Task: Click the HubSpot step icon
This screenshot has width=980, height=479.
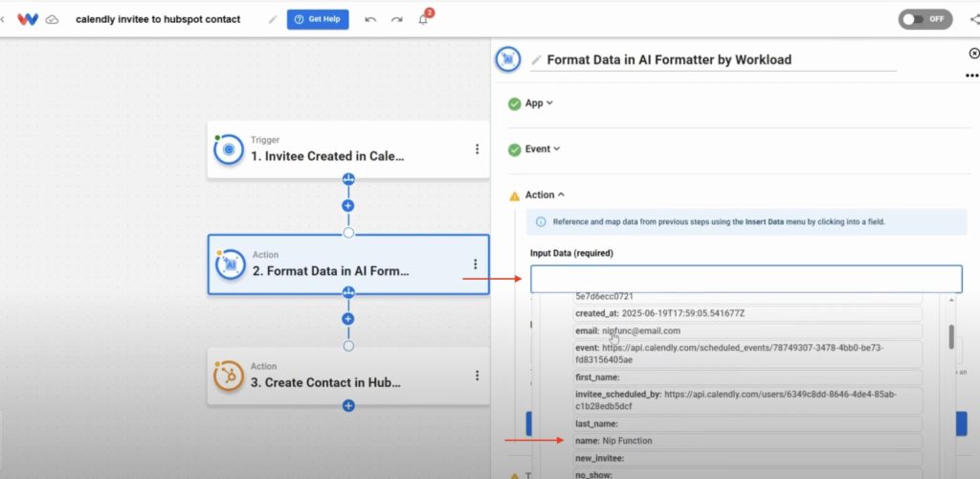Action: (x=229, y=376)
